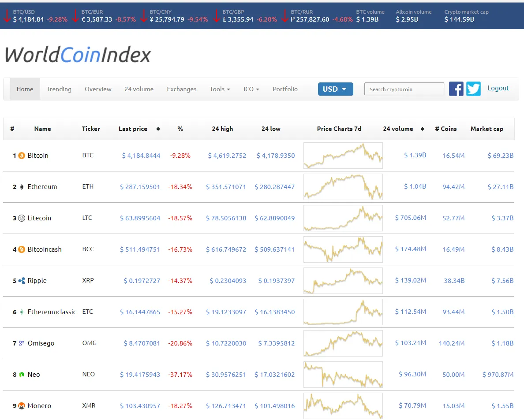The image size is (524, 420).
Task: Click the Logout link
Action: [x=498, y=88]
